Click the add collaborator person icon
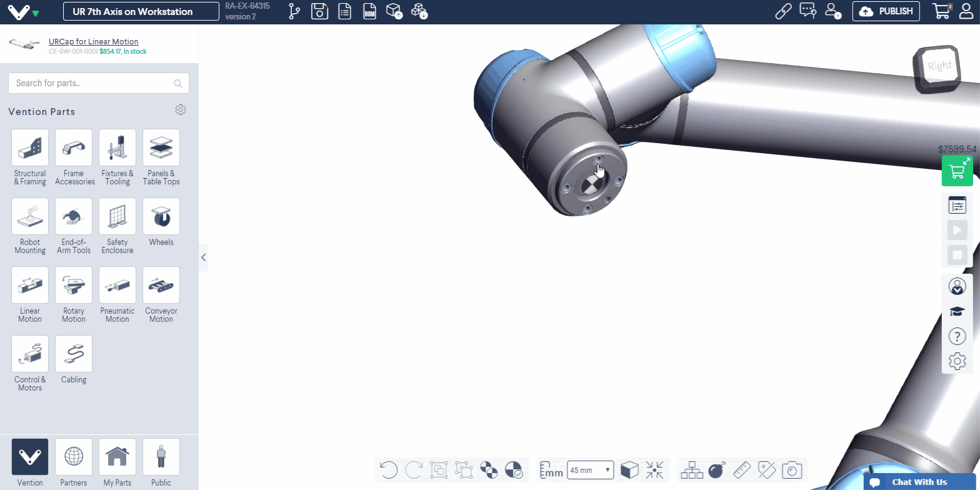 click(x=833, y=11)
